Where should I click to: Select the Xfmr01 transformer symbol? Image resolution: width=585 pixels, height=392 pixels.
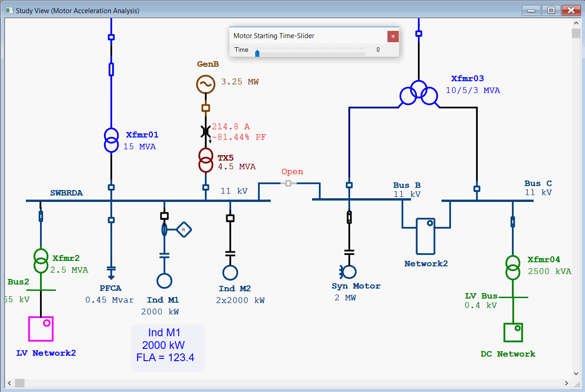click(111, 140)
